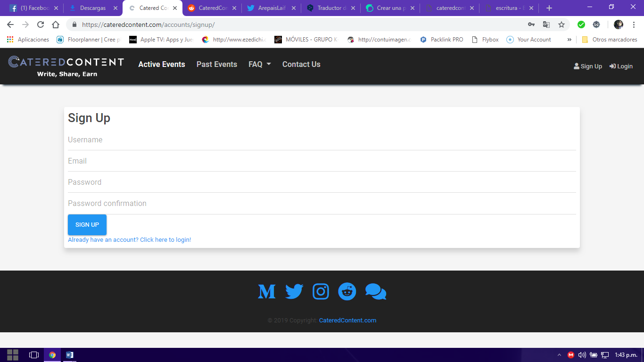Screen dimensions: 644x362
Task: Visit the Instagram icon in the footer
Action: click(x=321, y=292)
